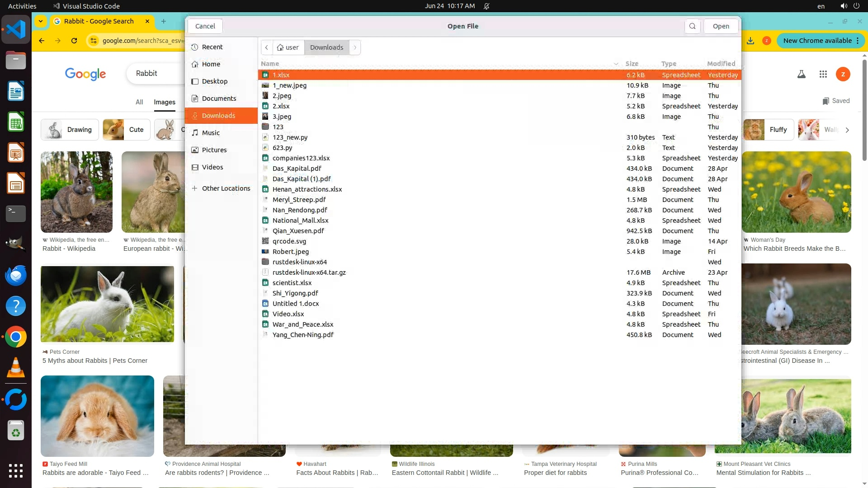Toggle the Name column sort order
This screenshot has width=868, height=488.
pyautogui.click(x=270, y=64)
